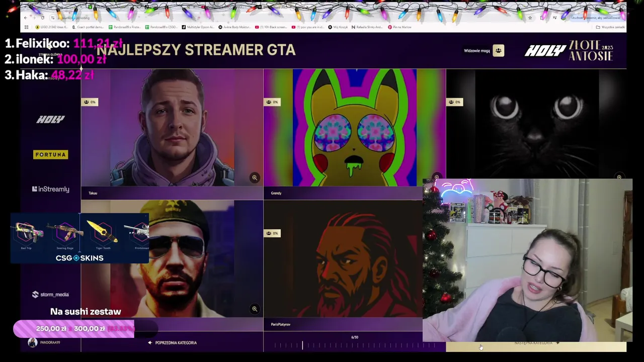Click the 0% vote badge on Grendy
This screenshot has width=644, height=362.
tap(272, 102)
